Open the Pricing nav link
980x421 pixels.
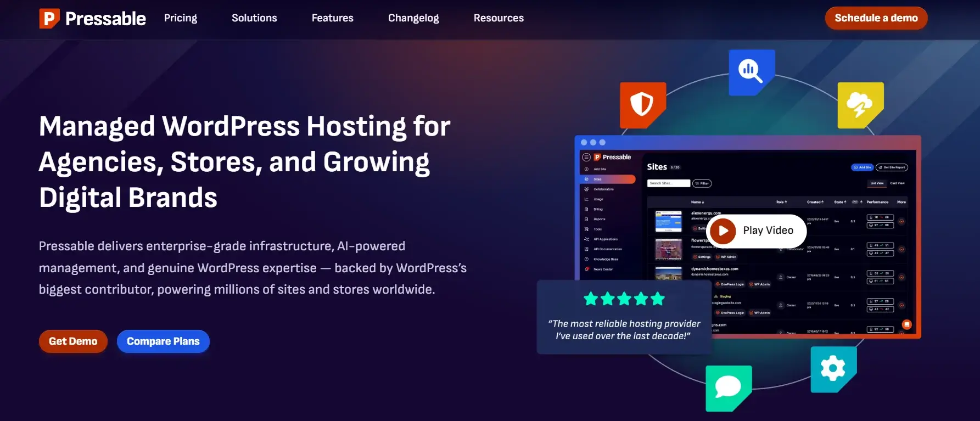181,18
